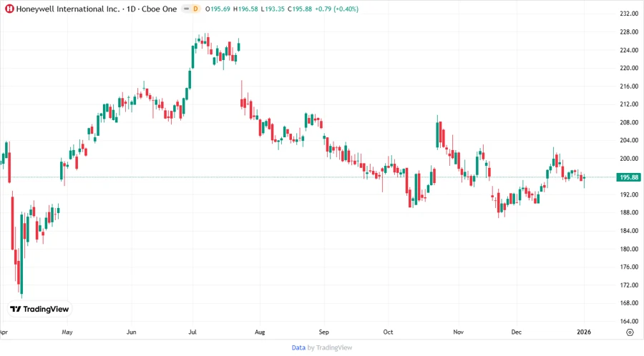Click the Honeywell International Inc. symbol title
The image size is (644, 356).
pos(68,9)
